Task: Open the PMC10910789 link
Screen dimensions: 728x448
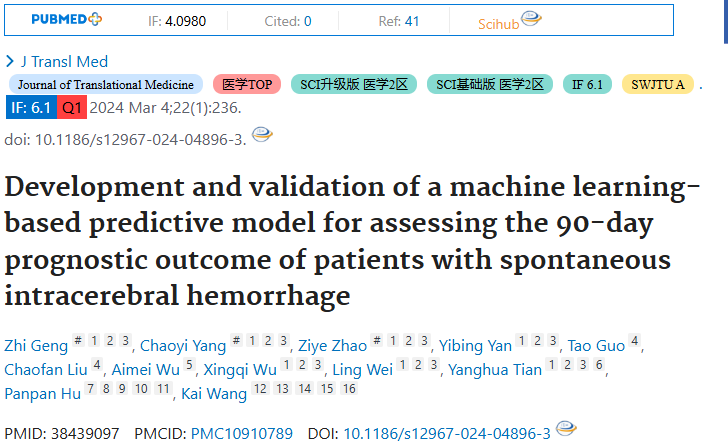Action: click(x=242, y=434)
